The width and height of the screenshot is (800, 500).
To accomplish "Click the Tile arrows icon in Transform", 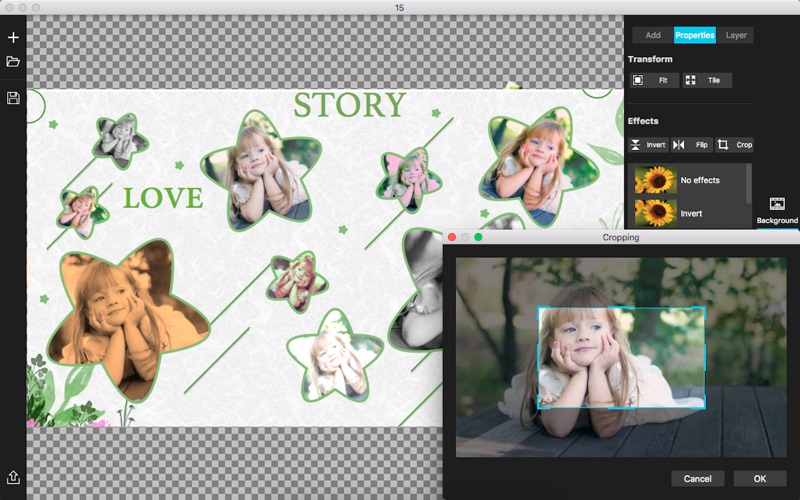I will pos(690,80).
